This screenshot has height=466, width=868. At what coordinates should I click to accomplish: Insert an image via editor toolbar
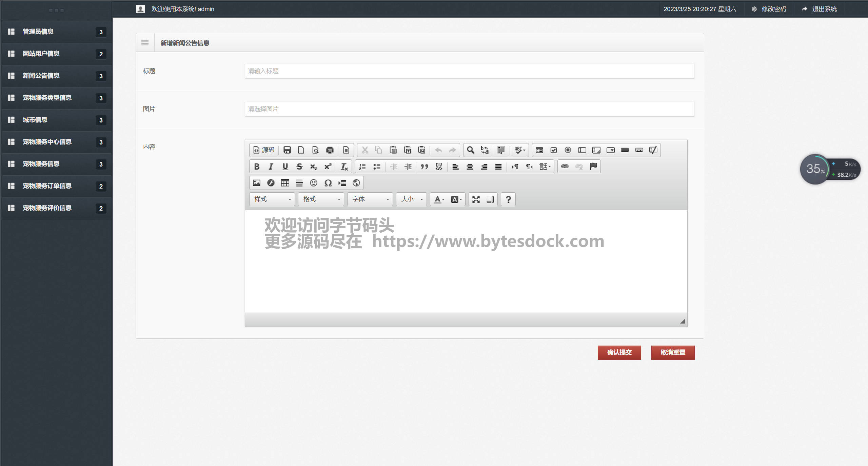click(x=257, y=183)
